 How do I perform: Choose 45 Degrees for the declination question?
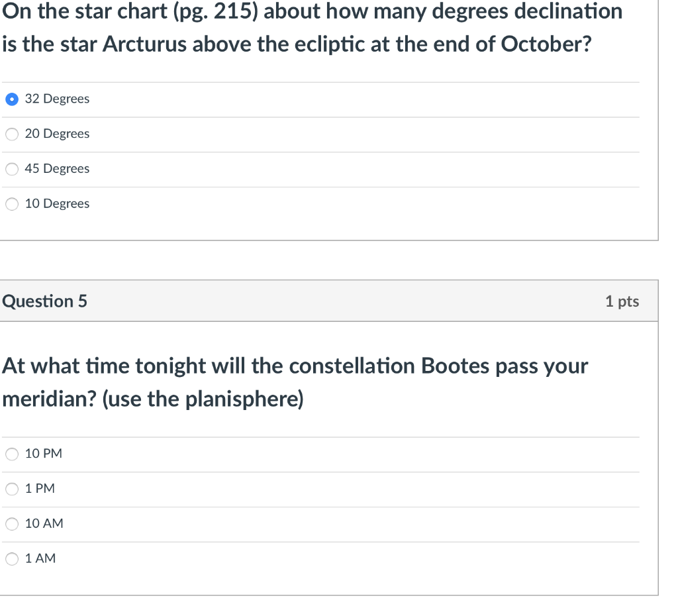click(x=11, y=169)
